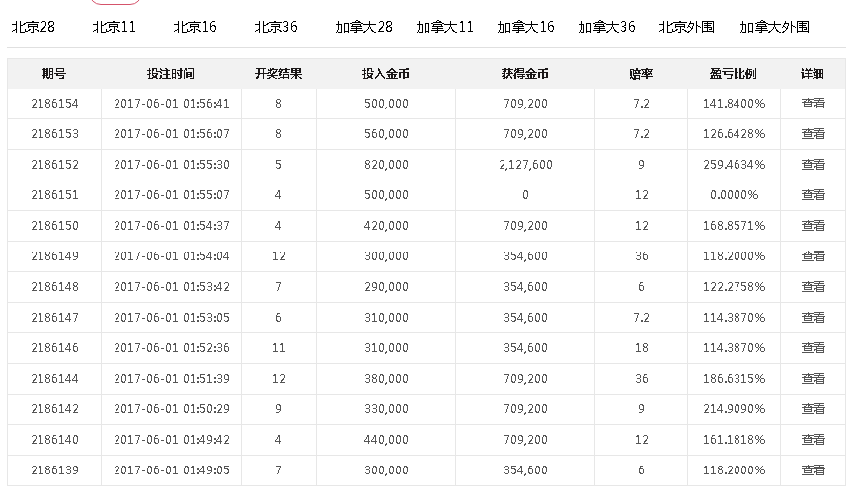This screenshot has height=504, width=853.
Task: Switch to the 北京28 tab
Action: pyautogui.click(x=33, y=27)
